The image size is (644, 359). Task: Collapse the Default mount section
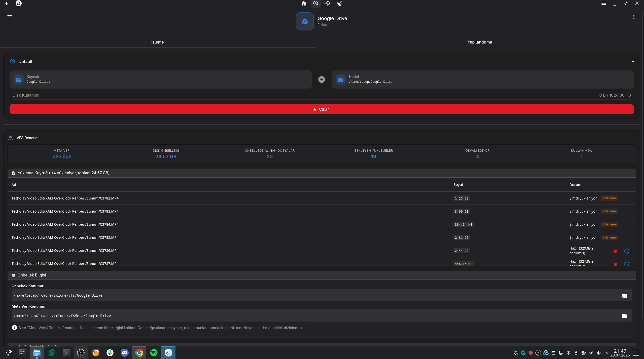633,62
